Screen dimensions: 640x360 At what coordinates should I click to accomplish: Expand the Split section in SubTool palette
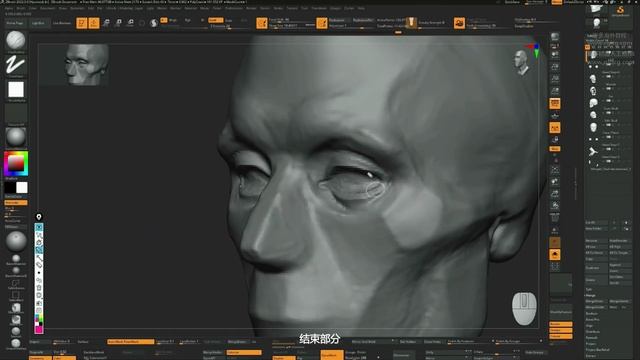(x=589, y=289)
